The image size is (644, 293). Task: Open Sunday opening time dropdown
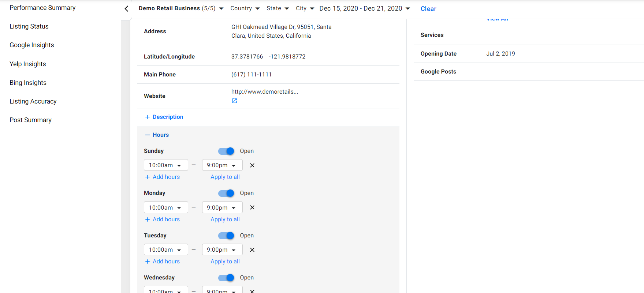pyautogui.click(x=166, y=165)
